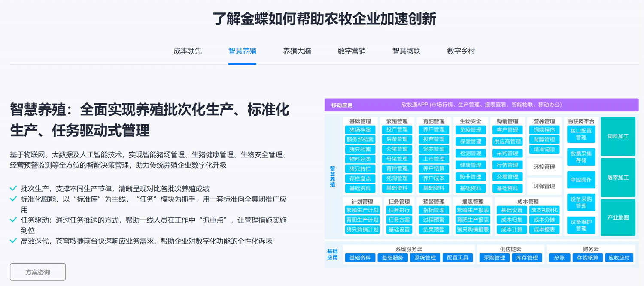Click the 免疫管理 box under 生物安全
644x286 pixels.
point(471,130)
